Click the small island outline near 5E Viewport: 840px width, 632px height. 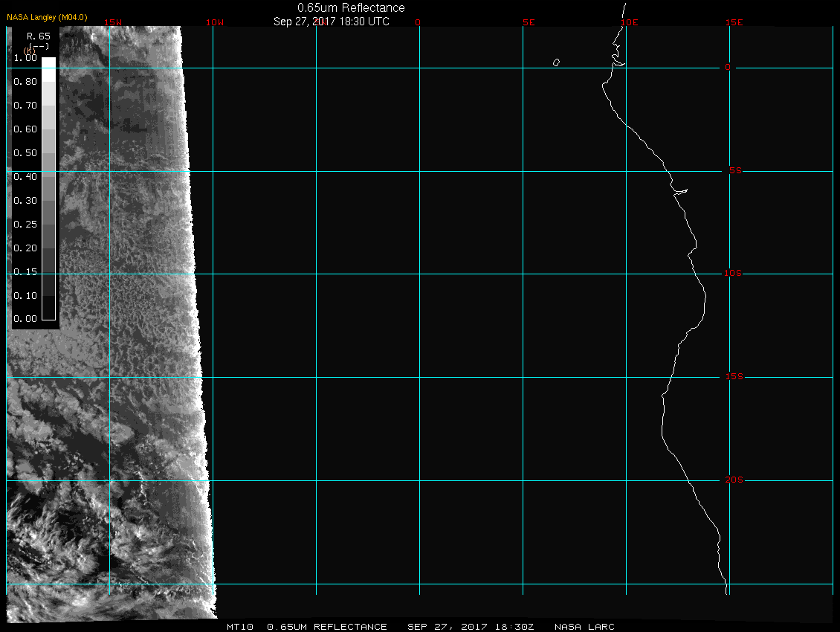pyautogui.click(x=556, y=62)
